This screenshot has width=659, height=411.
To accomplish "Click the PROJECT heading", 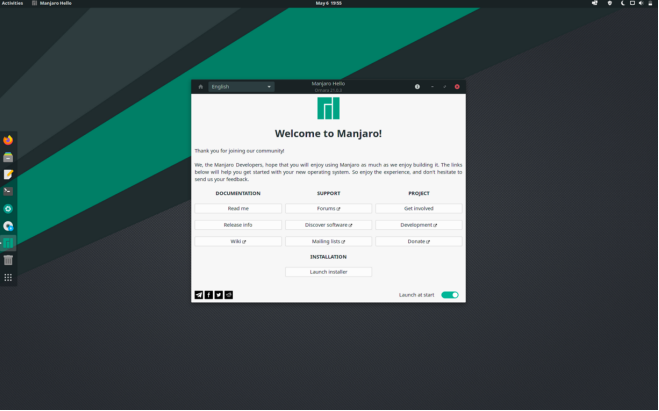I will click(x=419, y=193).
